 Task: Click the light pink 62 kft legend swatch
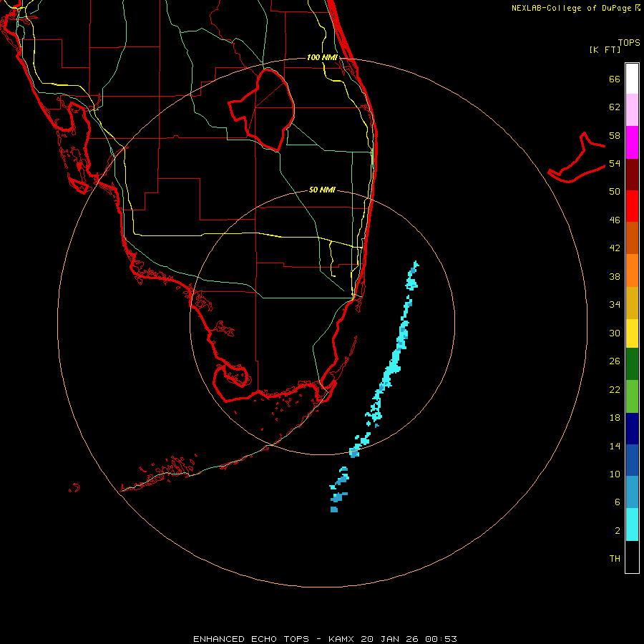[632, 109]
